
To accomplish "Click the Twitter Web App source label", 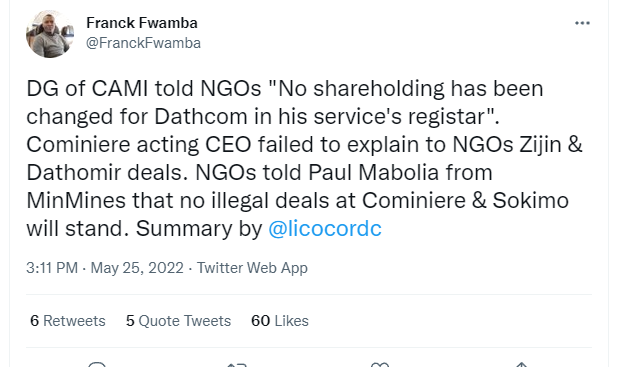I will [252, 268].
